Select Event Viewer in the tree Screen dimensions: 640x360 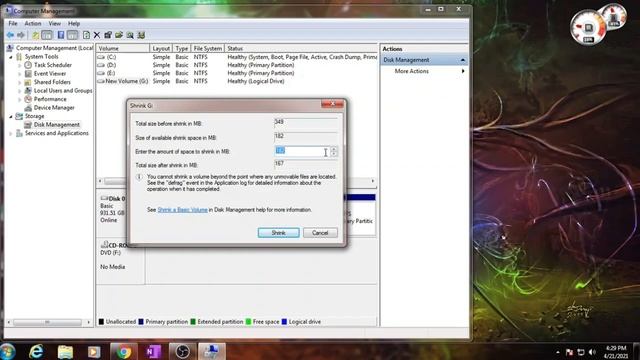tap(50, 74)
